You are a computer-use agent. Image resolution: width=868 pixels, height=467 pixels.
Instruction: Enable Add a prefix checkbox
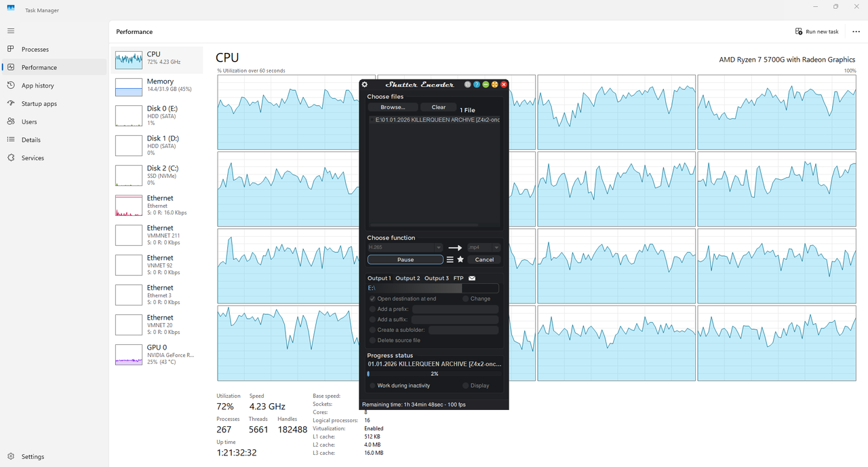(x=372, y=309)
